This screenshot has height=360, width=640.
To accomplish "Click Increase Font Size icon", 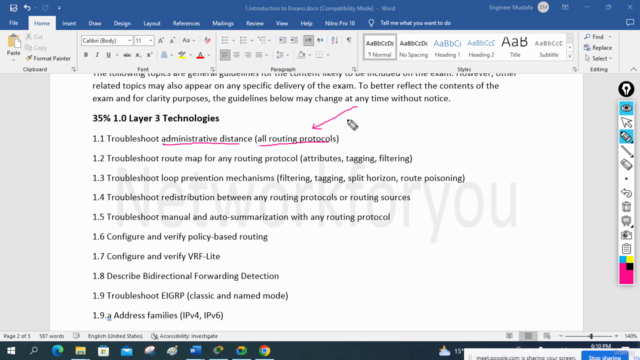I will point(161,40).
